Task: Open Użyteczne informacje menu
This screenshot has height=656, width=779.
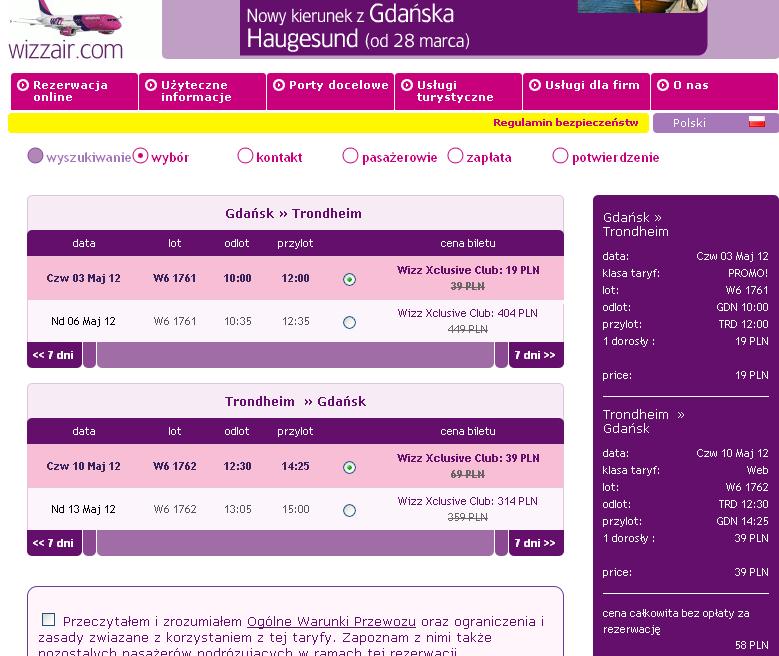Action: 202,91
